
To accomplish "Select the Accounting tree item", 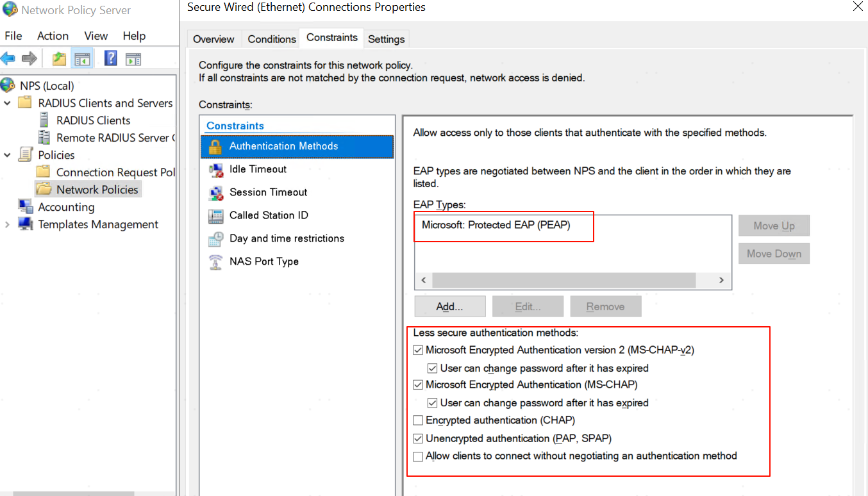I will click(66, 206).
